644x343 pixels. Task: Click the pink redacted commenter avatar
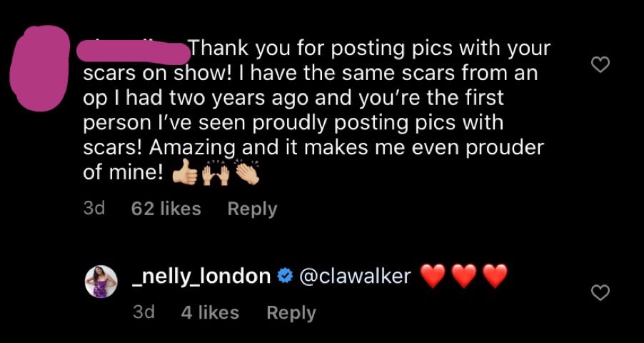39,68
